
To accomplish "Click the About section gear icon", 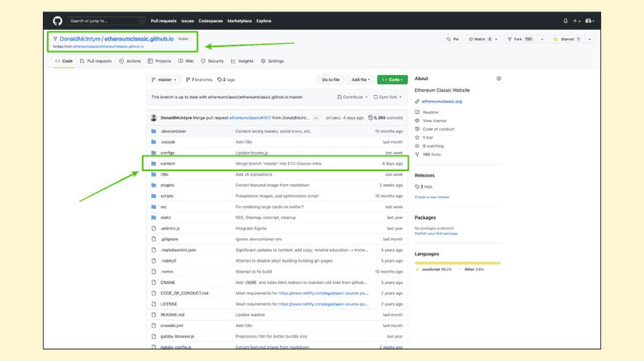I will click(x=499, y=79).
